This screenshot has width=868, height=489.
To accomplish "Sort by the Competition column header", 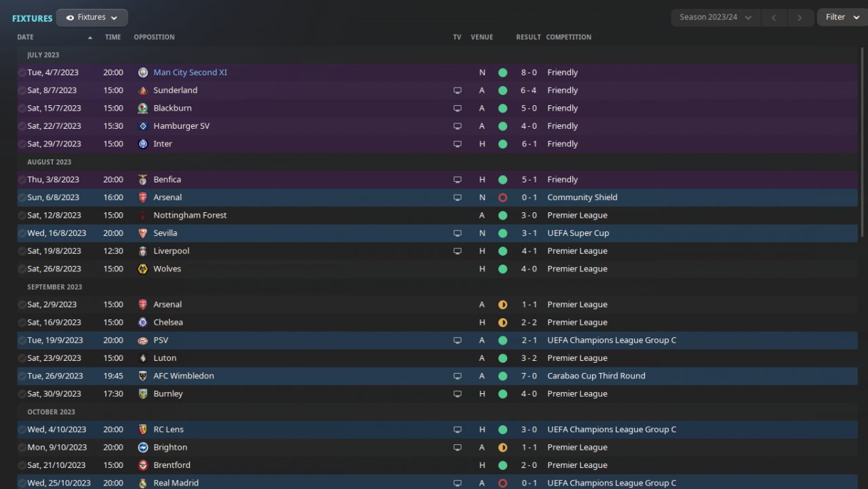I will click(x=568, y=37).
